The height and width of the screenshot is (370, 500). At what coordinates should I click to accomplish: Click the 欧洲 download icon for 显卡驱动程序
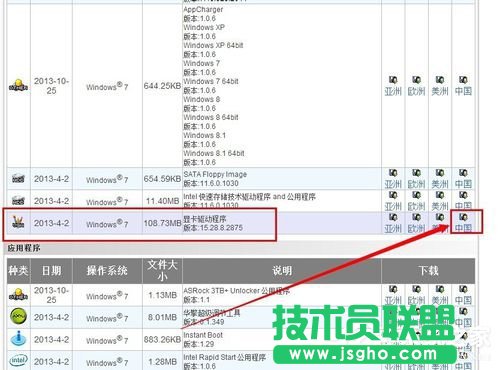coord(416,217)
